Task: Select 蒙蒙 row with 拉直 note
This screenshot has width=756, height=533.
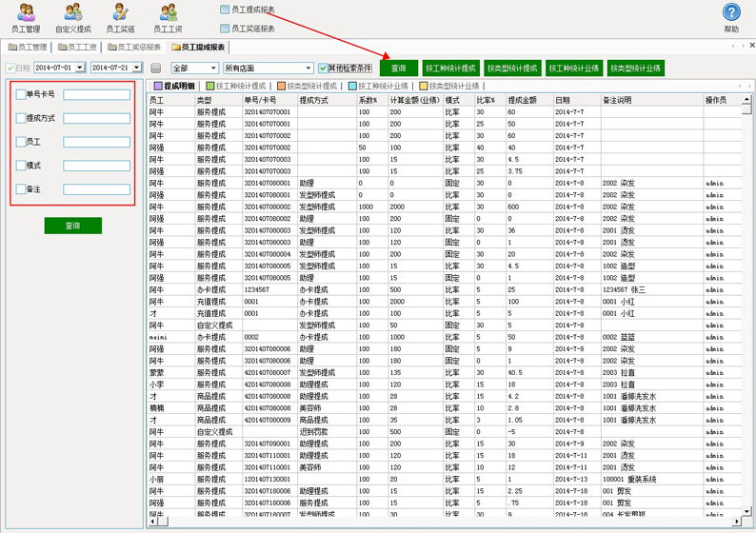Action: coord(445,372)
